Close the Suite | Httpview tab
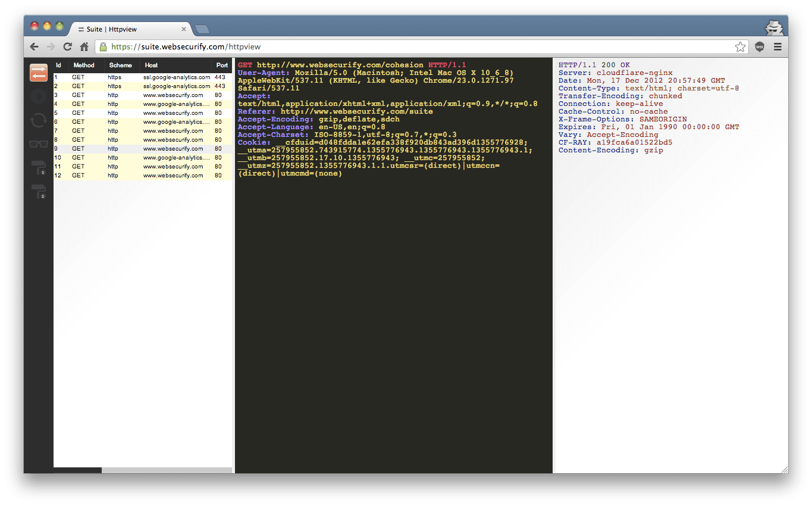Screen dimensions: 812x506 (183, 29)
